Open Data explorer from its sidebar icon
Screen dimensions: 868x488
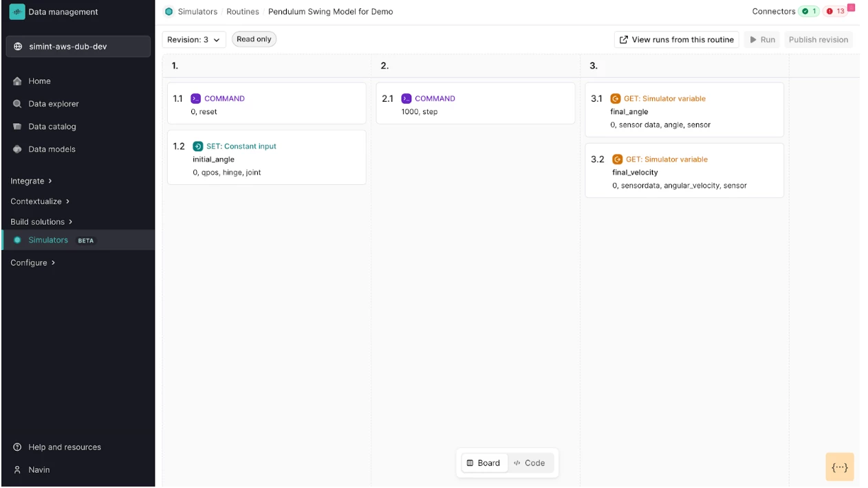[x=18, y=104]
